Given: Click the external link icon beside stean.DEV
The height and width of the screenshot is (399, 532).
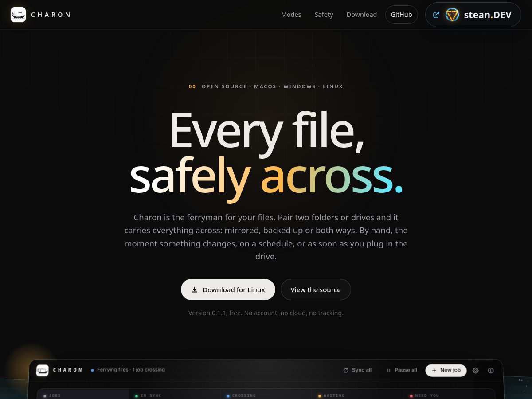Looking at the screenshot, I should click(x=436, y=15).
